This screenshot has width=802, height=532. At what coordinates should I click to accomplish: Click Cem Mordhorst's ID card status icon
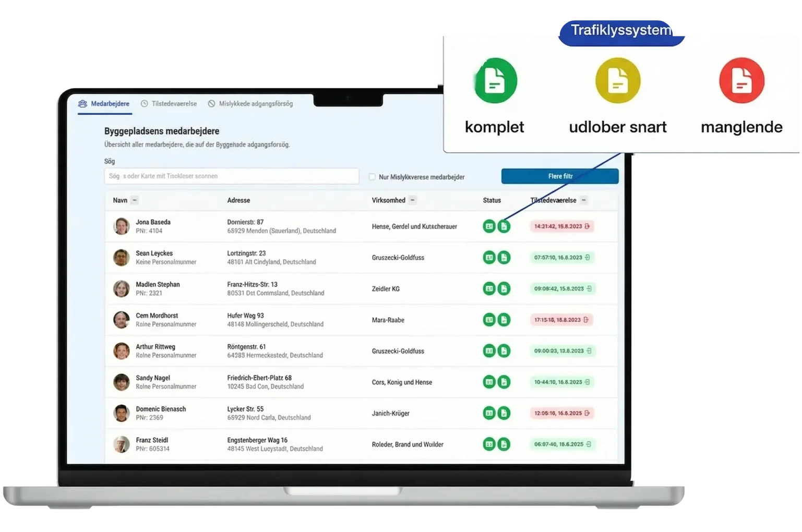(489, 320)
